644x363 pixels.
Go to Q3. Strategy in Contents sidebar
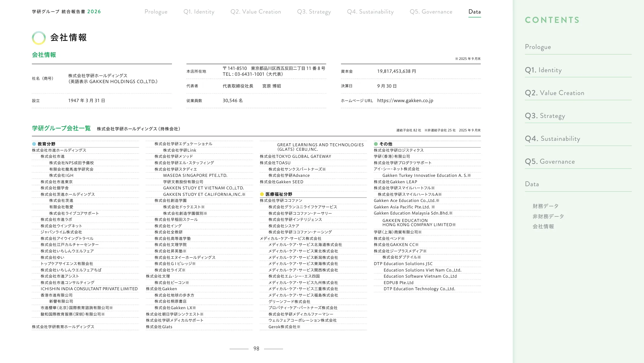coord(545,116)
